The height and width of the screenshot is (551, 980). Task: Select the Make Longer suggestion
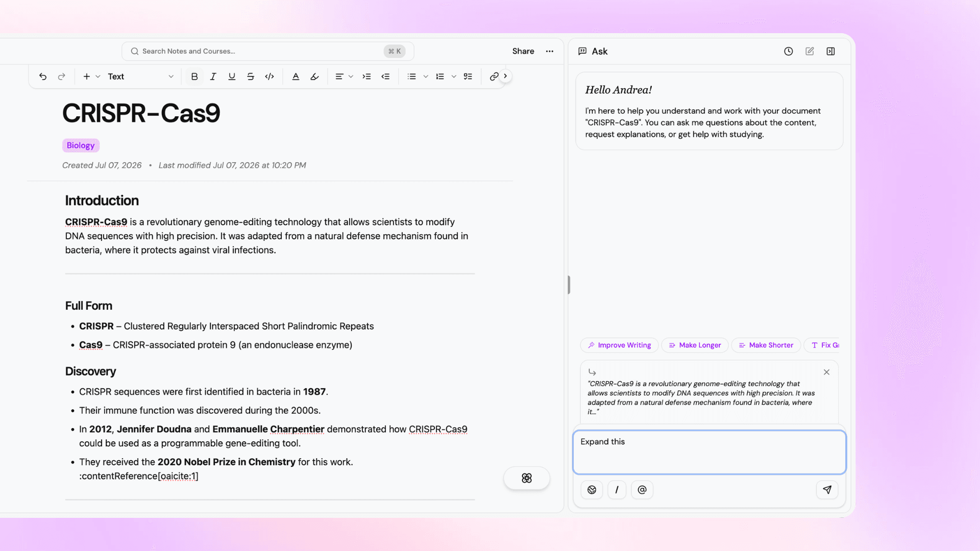(695, 345)
